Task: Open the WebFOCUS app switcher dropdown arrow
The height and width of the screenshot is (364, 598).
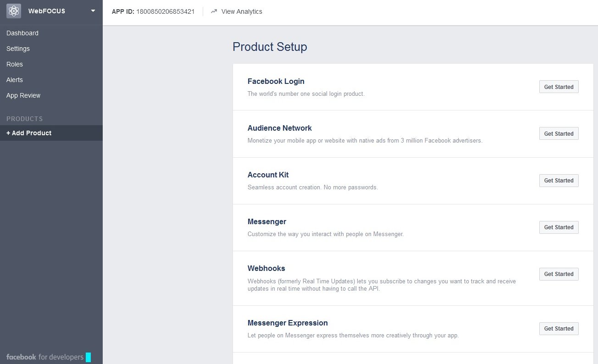Action: click(x=94, y=11)
